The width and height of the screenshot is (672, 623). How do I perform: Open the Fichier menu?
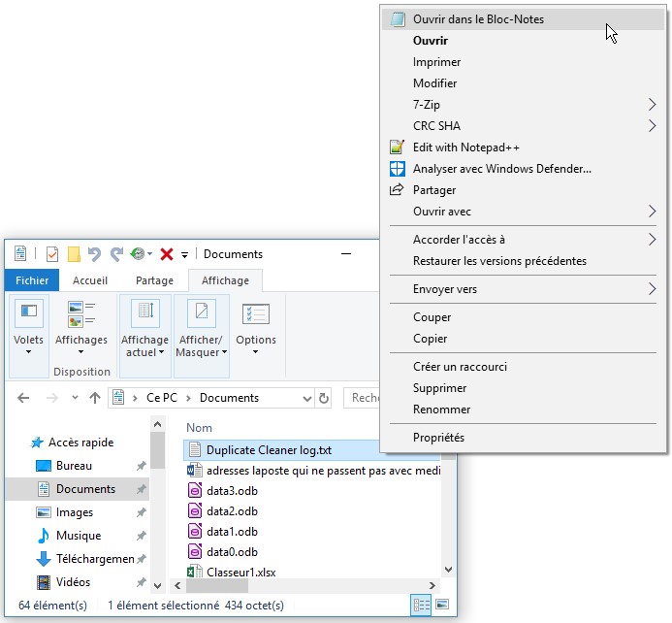pyautogui.click(x=32, y=280)
